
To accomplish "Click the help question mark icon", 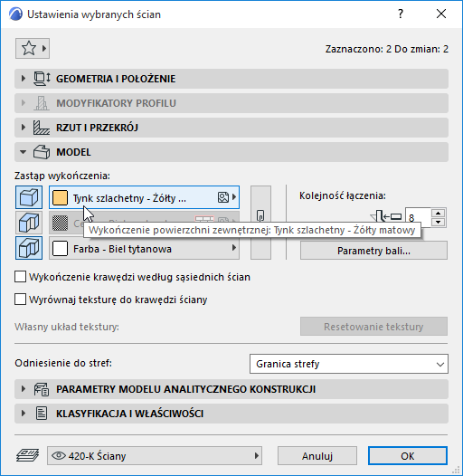I will [x=401, y=14].
